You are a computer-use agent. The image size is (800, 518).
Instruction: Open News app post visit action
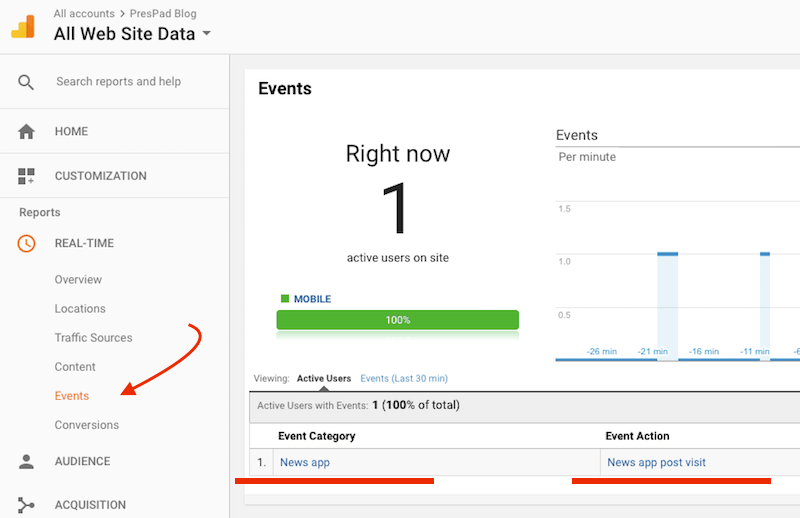[656, 462]
